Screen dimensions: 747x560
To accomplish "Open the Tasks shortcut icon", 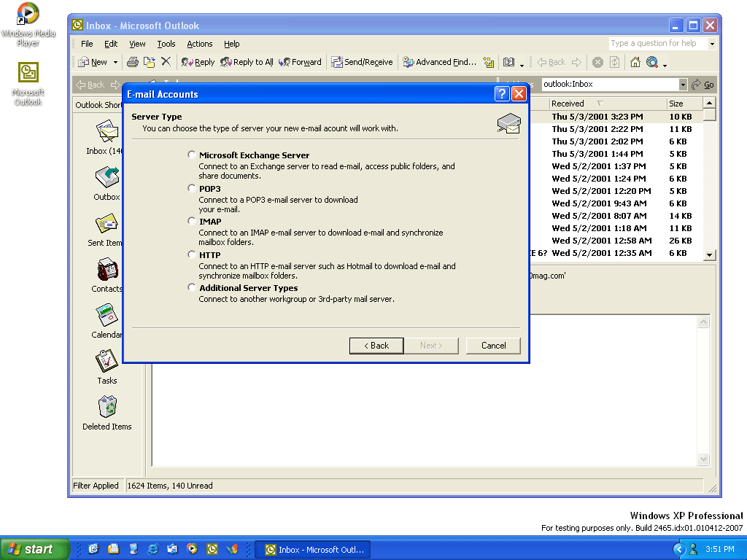I will pos(107,361).
